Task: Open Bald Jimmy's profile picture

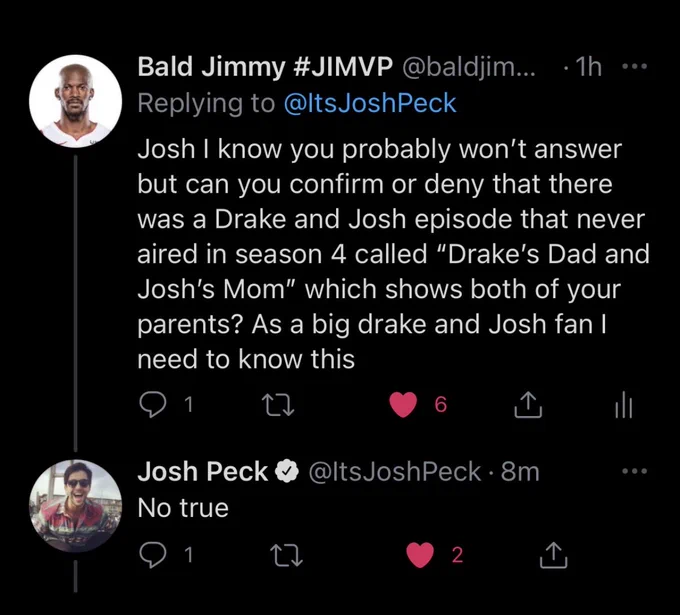Action: pyautogui.click(x=75, y=101)
